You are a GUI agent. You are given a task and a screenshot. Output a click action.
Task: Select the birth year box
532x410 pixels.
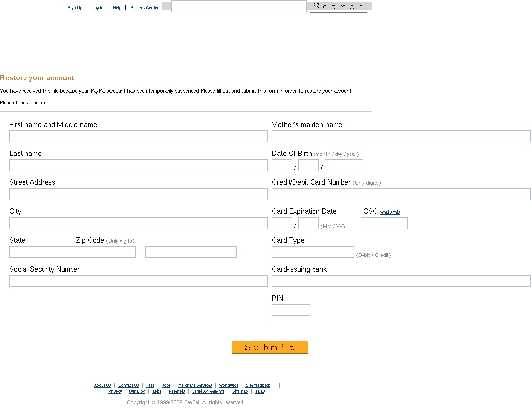[x=344, y=165]
